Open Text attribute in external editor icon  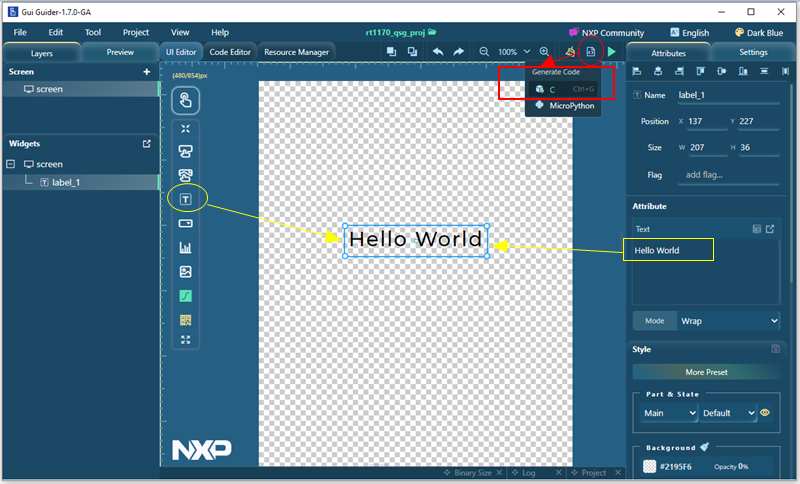tap(770, 229)
